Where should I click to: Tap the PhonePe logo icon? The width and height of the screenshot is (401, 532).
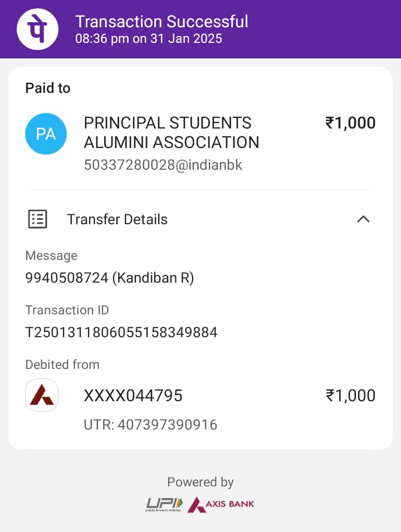pyautogui.click(x=37, y=29)
